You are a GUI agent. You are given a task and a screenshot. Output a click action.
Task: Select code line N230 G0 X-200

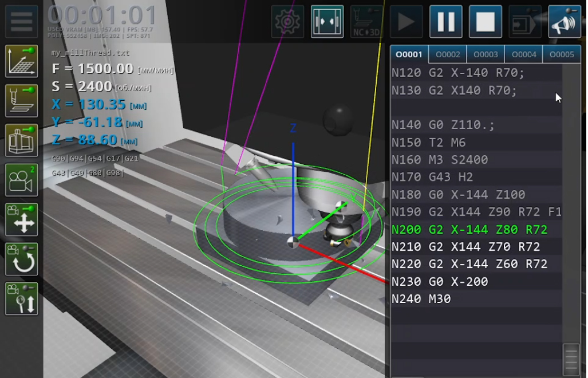pyautogui.click(x=440, y=282)
